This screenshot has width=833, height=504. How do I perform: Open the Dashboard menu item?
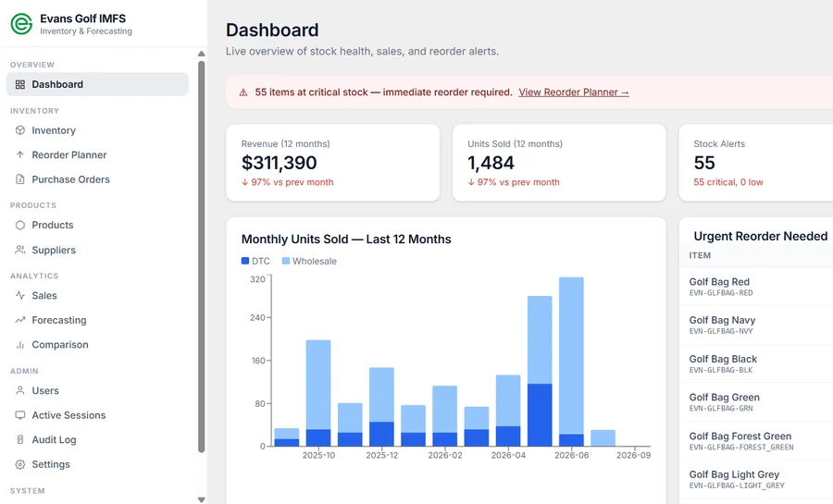97,84
